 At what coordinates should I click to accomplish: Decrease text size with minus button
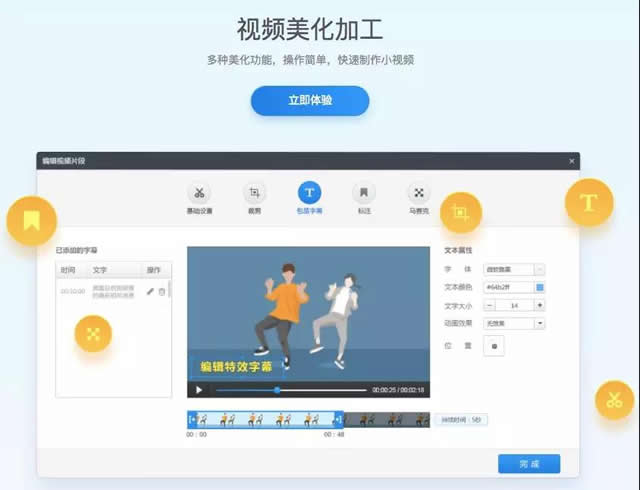click(490, 305)
